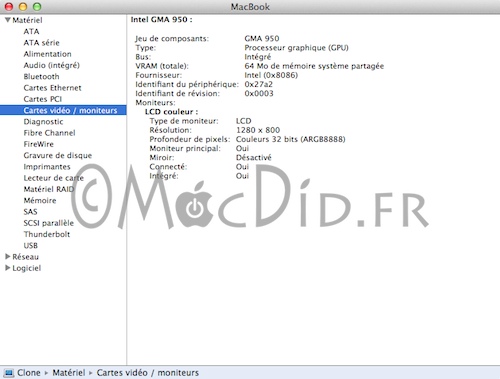Viewport: 500px width, 379px height.
Task: Show Bluetooth hardware information
Action: click(41, 77)
